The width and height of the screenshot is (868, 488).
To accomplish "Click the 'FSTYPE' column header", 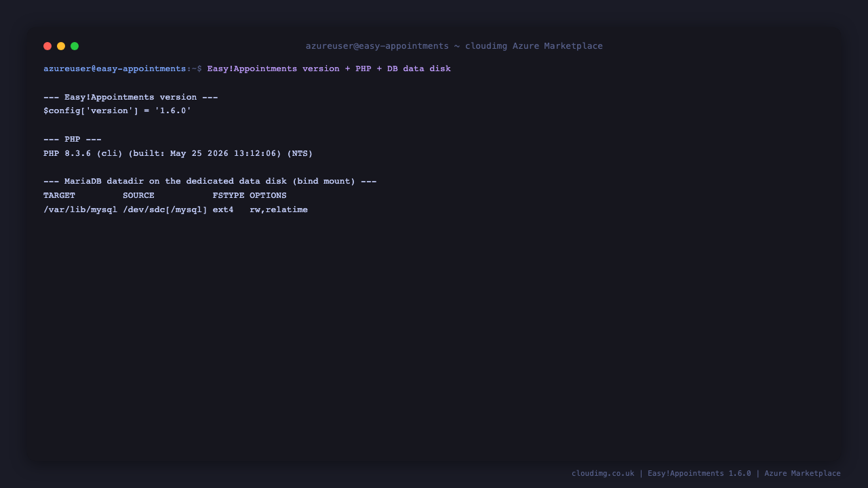I will coord(229,196).
